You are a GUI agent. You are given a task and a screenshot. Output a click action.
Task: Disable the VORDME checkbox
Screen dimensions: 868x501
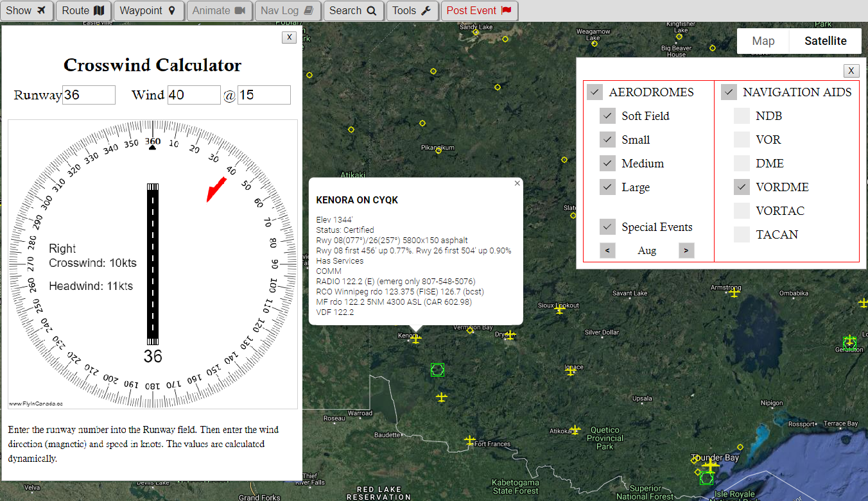pyautogui.click(x=742, y=187)
